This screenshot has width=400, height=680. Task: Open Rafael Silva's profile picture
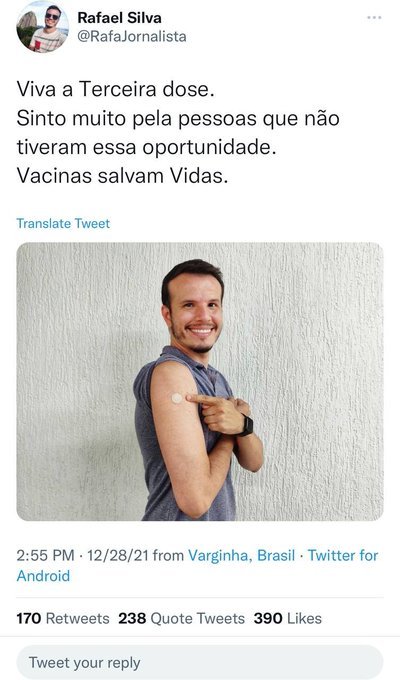coord(43,26)
